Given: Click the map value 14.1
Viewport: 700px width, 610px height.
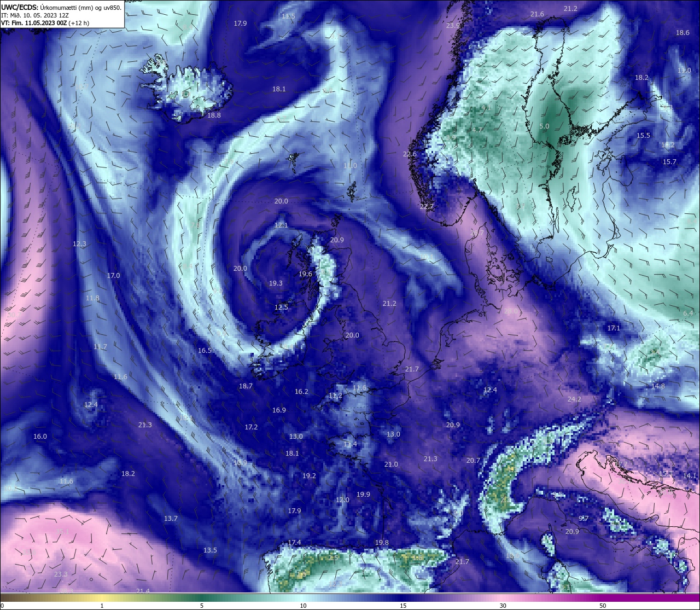Looking at the screenshot, I should [690, 475].
